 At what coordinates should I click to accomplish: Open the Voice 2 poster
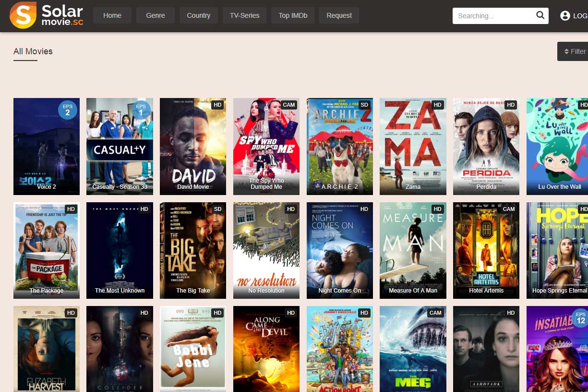pyautogui.click(x=47, y=147)
